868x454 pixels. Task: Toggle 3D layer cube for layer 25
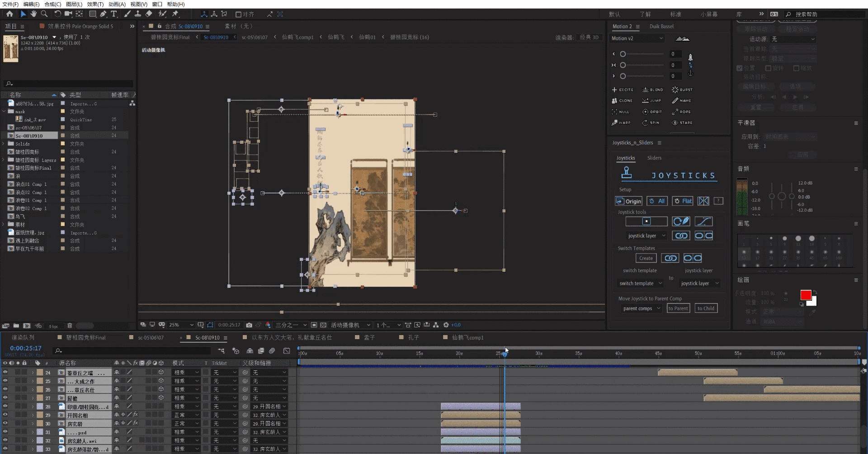pos(161,381)
